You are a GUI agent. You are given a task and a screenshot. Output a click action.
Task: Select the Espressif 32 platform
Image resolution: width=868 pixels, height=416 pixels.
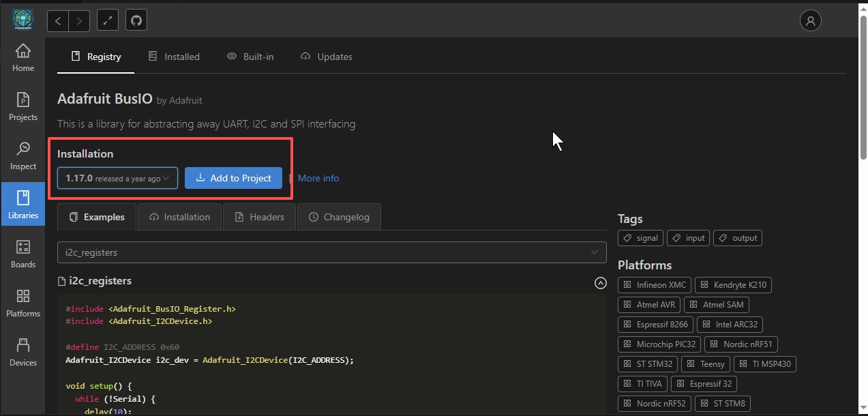click(704, 383)
